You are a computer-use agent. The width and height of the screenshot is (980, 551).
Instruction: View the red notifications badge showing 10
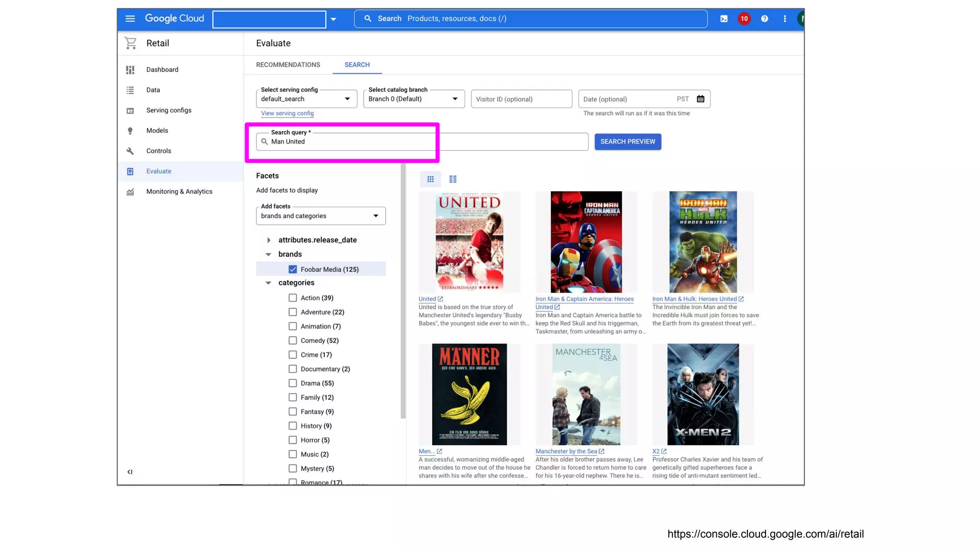coord(744,19)
